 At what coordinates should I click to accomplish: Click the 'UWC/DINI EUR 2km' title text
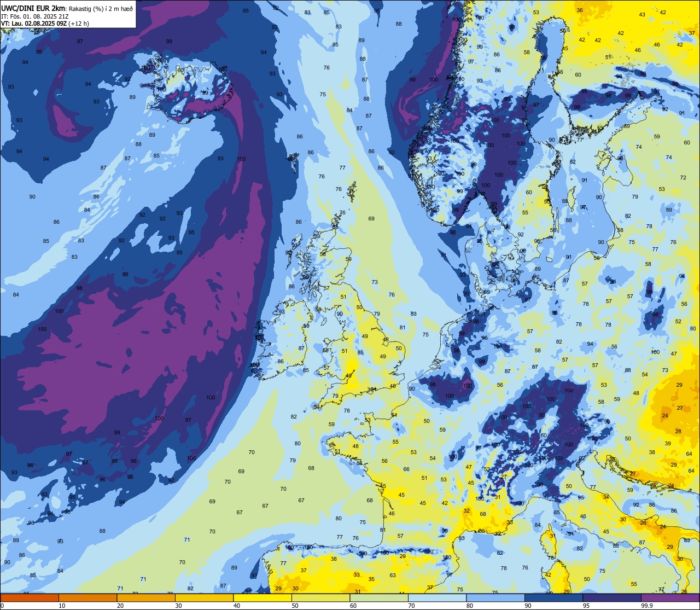(x=33, y=8)
